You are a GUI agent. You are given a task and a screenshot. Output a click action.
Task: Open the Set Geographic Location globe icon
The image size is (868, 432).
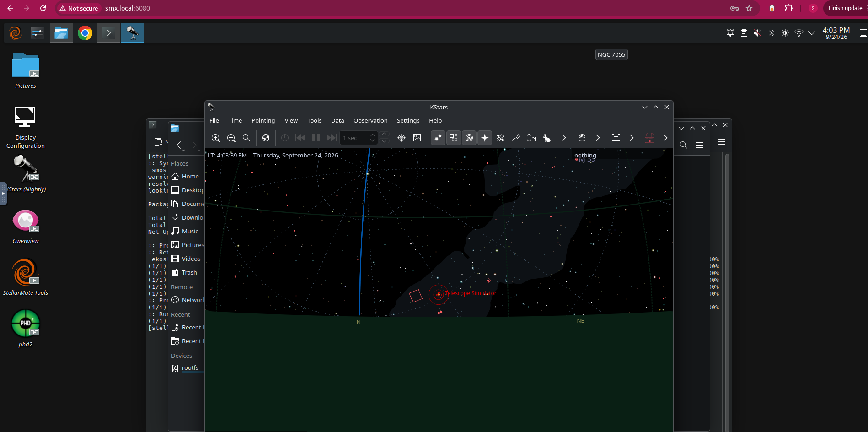[x=266, y=138]
